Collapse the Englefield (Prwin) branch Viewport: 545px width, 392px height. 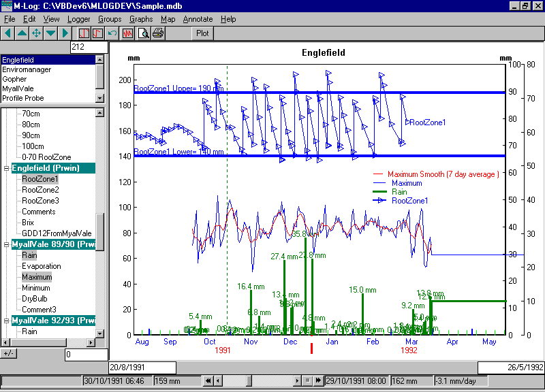pos(5,167)
